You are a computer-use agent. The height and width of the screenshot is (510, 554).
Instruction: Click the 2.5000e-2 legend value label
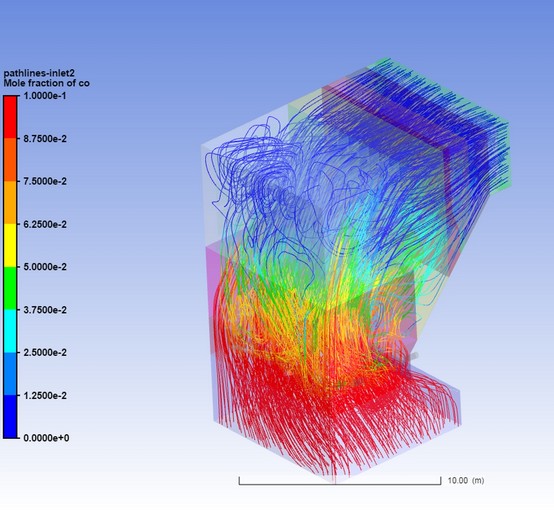45,353
